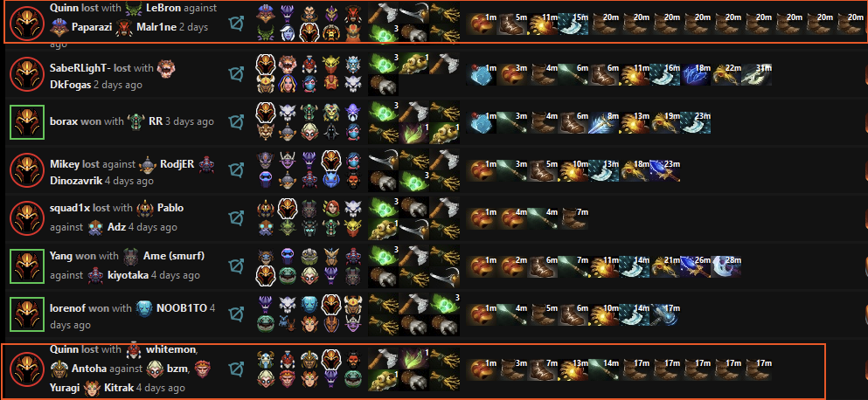Click the bow role icon in Mikey's row
The width and height of the screenshot is (868, 400).
pos(237,169)
